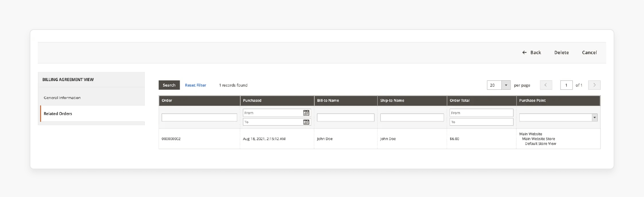This screenshot has height=197, width=644.
Task: Click the Cancel button
Action: [x=589, y=53]
